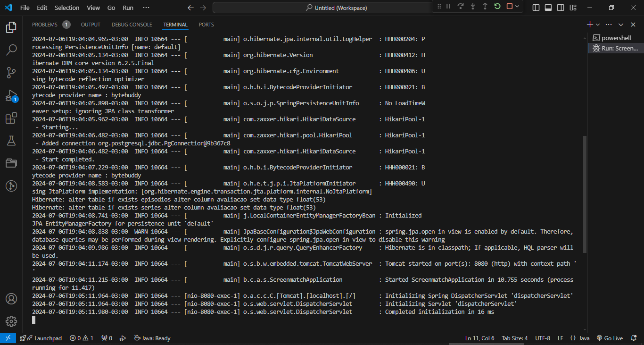The image size is (644, 345).
Task: Pause the debug session
Action: [448, 6]
